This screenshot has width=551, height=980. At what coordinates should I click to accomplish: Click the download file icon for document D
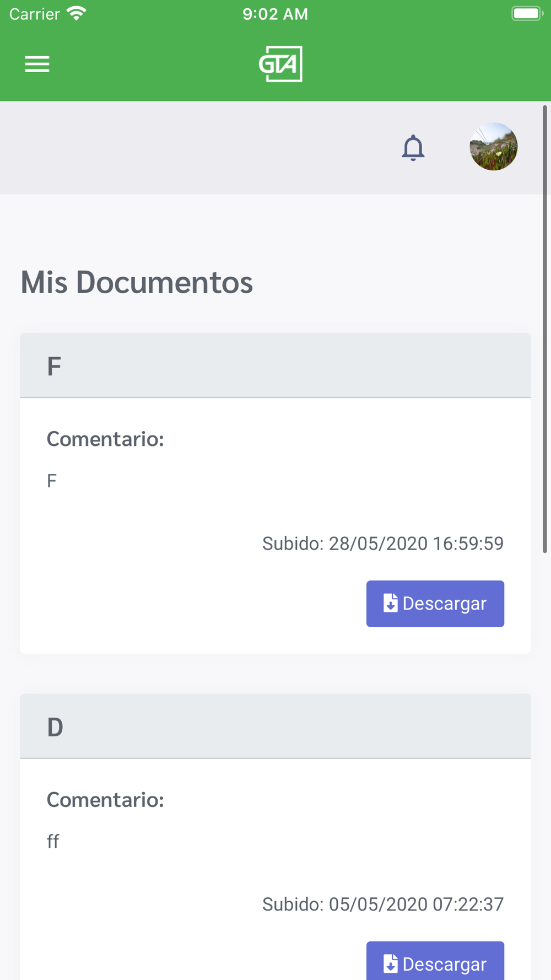[390, 963]
